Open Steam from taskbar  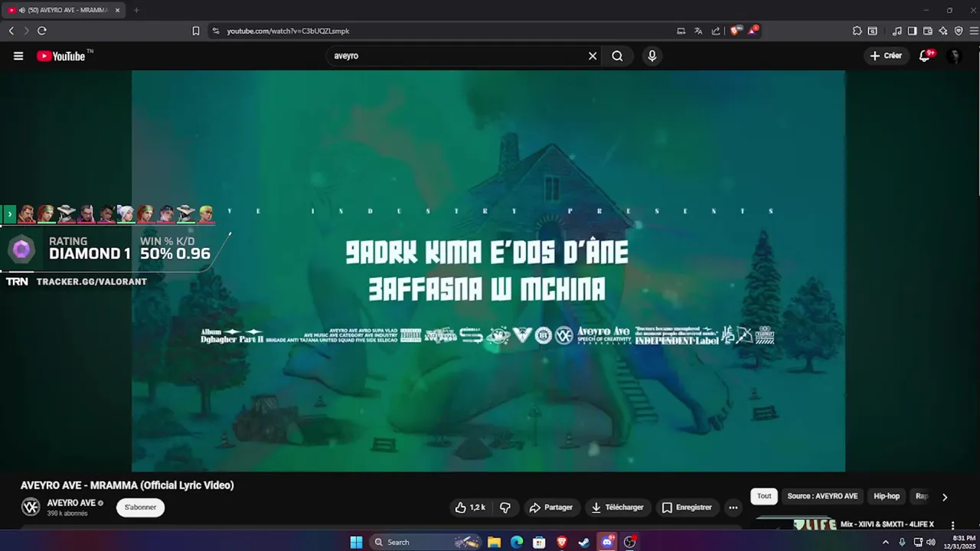coord(584,542)
